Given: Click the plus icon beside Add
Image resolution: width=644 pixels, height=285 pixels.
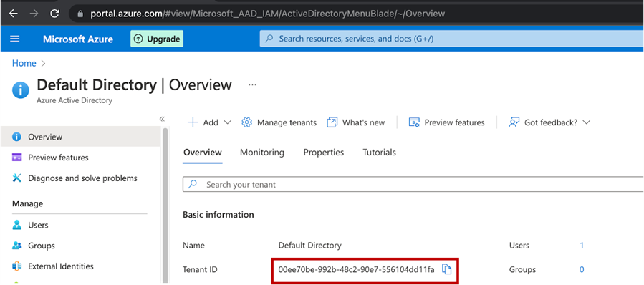Looking at the screenshot, I should click(x=193, y=122).
